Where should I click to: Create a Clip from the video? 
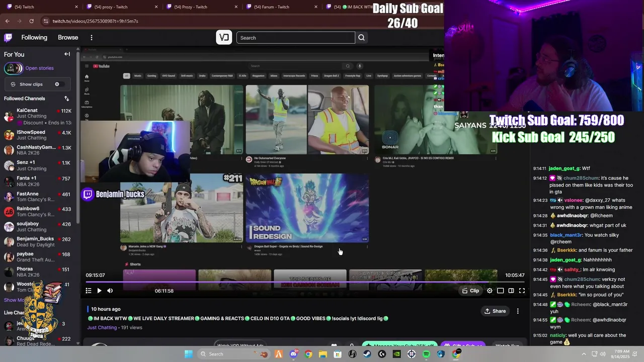click(470, 291)
